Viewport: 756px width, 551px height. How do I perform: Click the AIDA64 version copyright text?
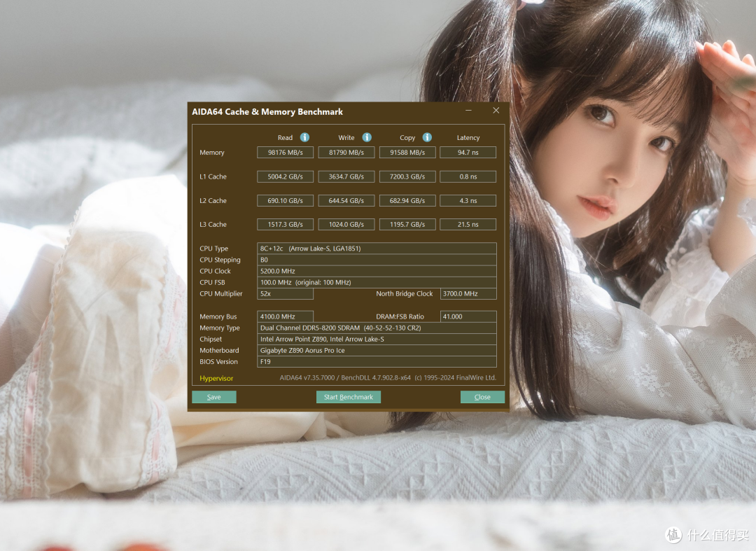388,378
